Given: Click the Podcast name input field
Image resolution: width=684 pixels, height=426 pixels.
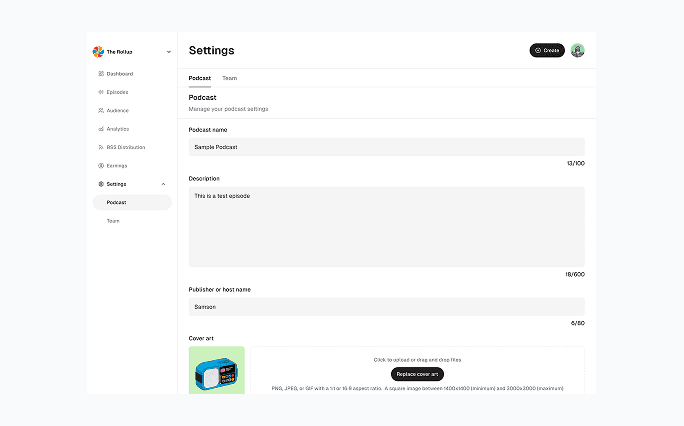Looking at the screenshot, I should click(386, 147).
